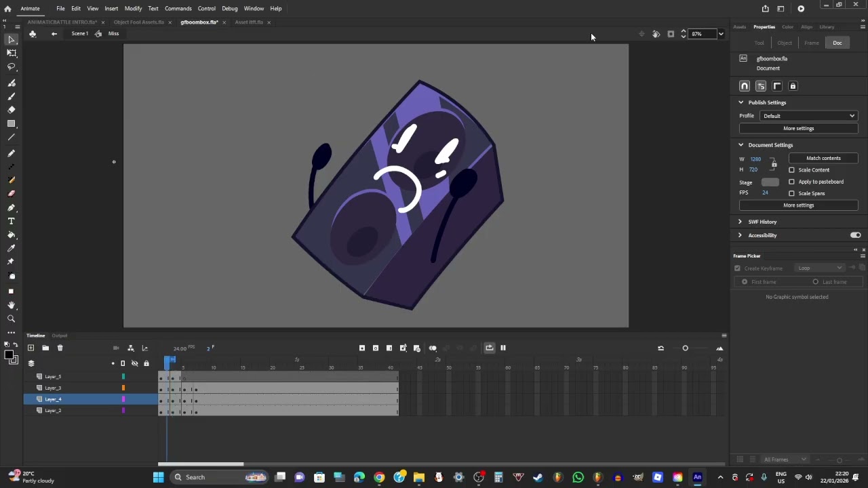Click the fill and stroke color swatch
The height and width of the screenshot is (488, 868).
[x=10, y=357]
